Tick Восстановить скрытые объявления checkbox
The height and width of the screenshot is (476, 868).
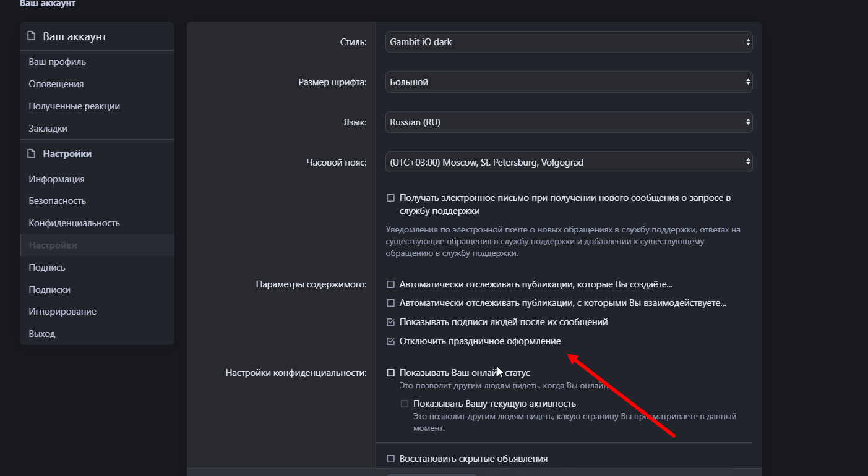click(x=390, y=459)
